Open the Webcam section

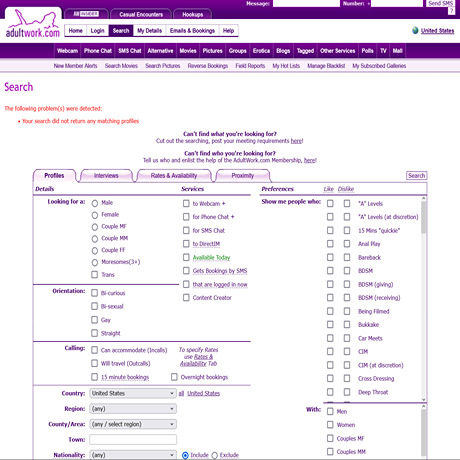(x=67, y=51)
